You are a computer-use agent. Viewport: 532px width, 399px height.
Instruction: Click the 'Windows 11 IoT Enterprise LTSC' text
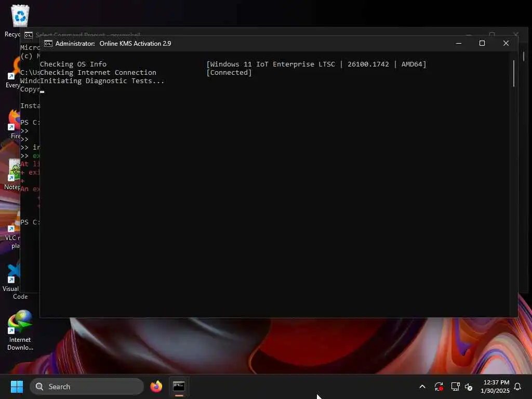click(x=272, y=64)
